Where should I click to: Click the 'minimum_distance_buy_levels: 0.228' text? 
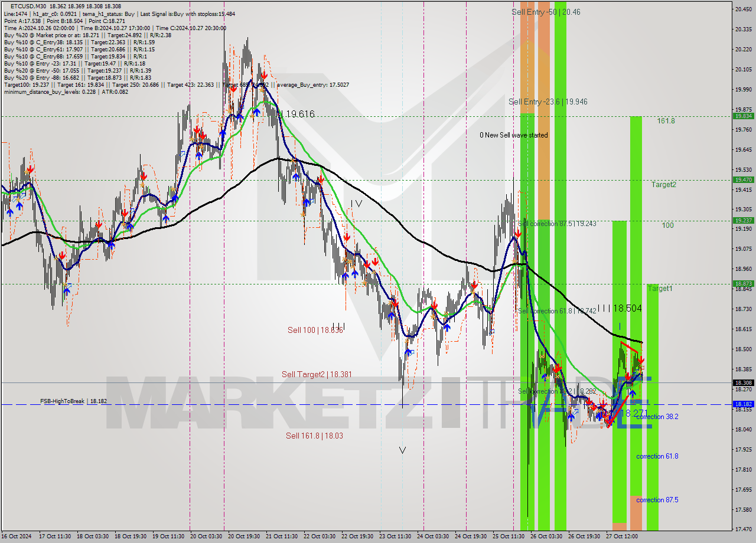(x=51, y=92)
